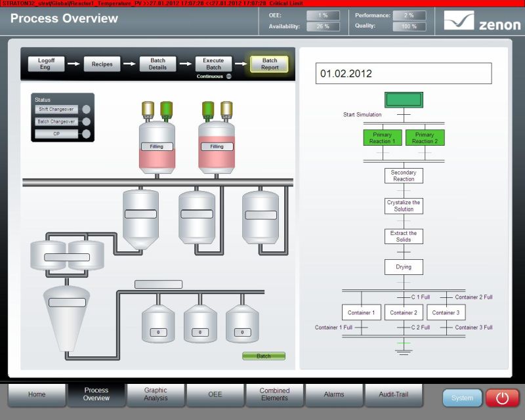Screen dimensions: 525x420
Task: Open the Graphic Analysis tab
Action: coord(156,394)
